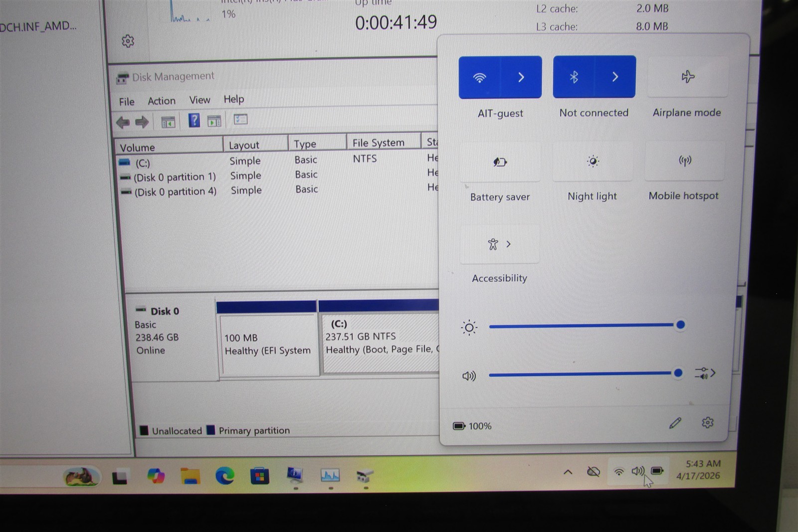Toggle Wi-Fi in quick settings
798x532 pixels.
point(479,77)
